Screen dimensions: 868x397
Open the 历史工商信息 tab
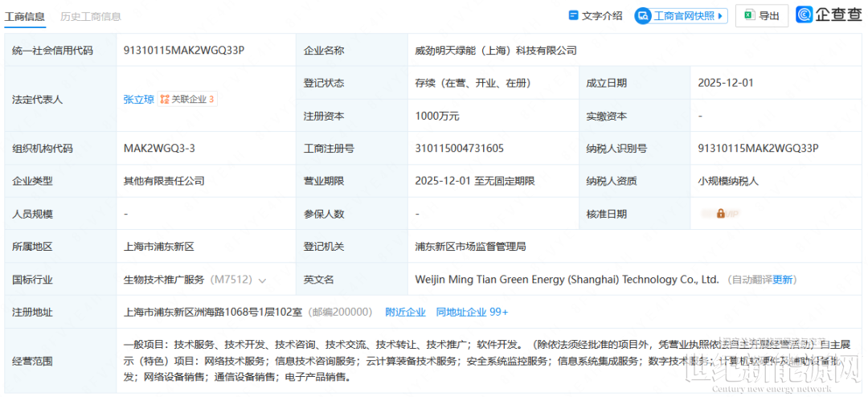click(x=91, y=16)
